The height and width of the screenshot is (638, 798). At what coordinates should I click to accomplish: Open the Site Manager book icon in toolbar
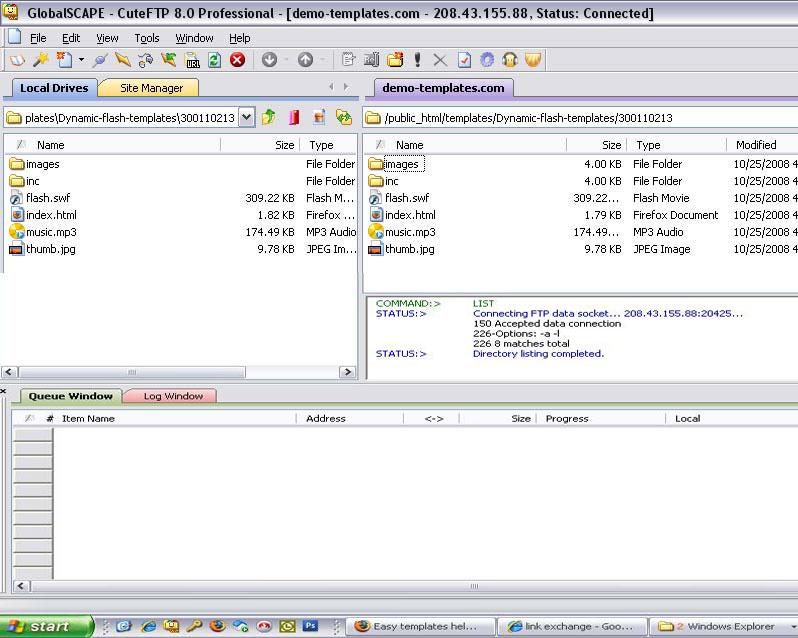[17, 60]
